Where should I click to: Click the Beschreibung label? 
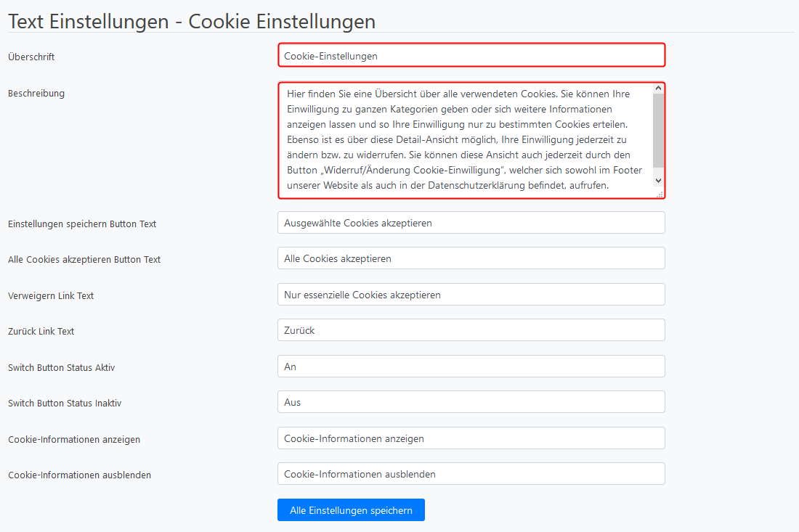tap(36, 93)
